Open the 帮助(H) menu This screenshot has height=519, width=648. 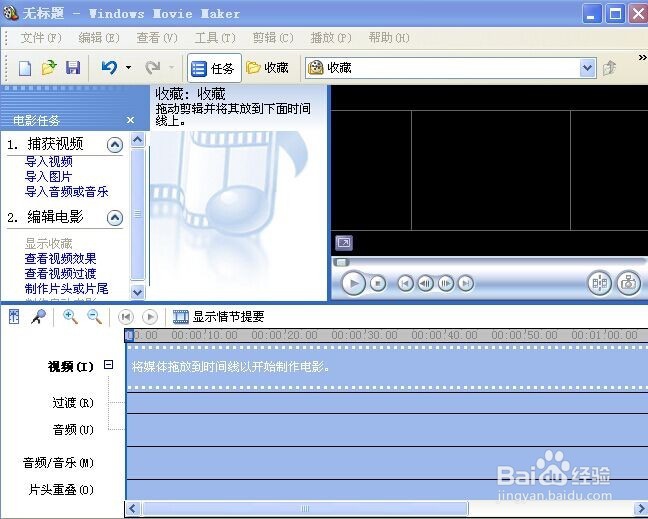pos(389,38)
